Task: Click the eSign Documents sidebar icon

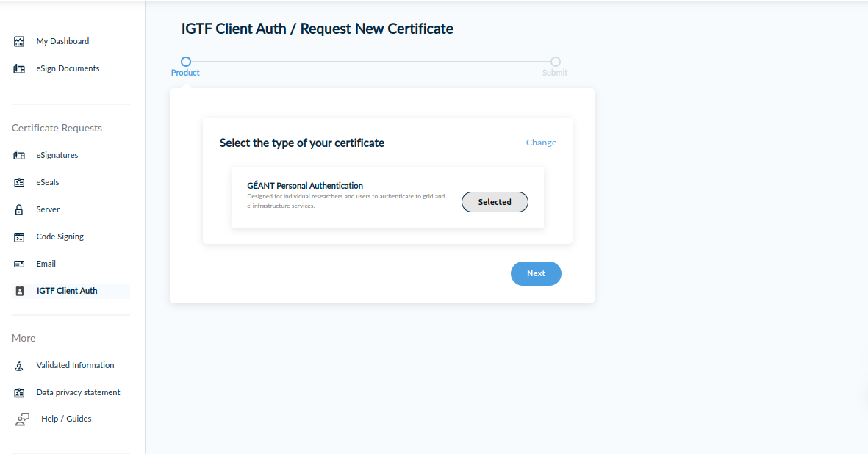Action: click(20, 69)
